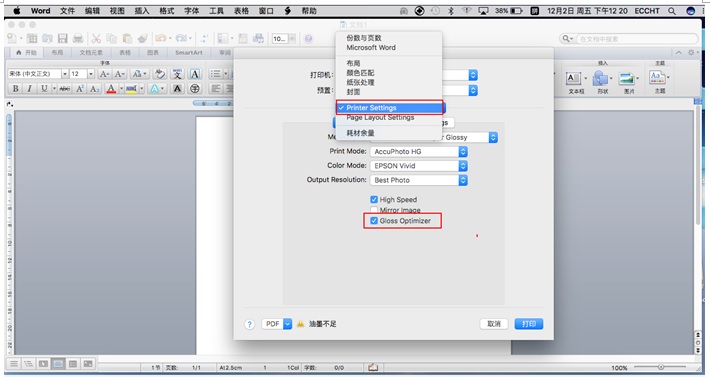Open the 文件 menu in menu bar
Viewport: 710px width, 380px height.
[67, 11]
